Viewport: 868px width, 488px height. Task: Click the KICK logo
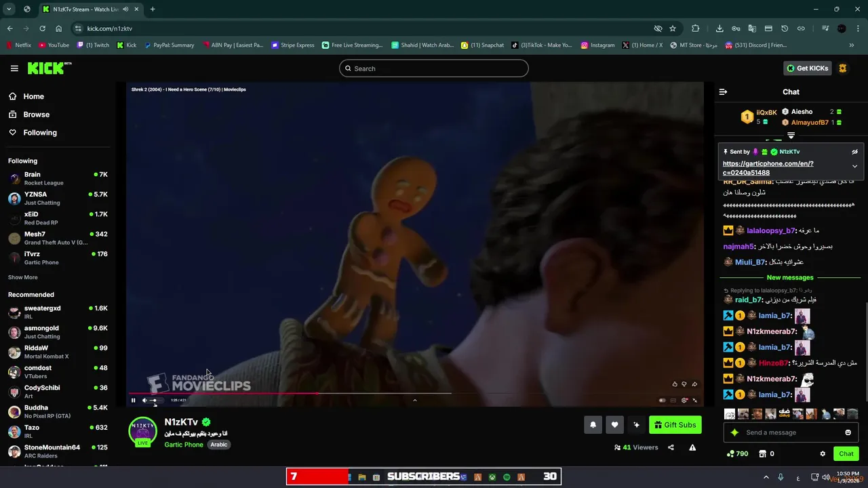(x=49, y=68)
